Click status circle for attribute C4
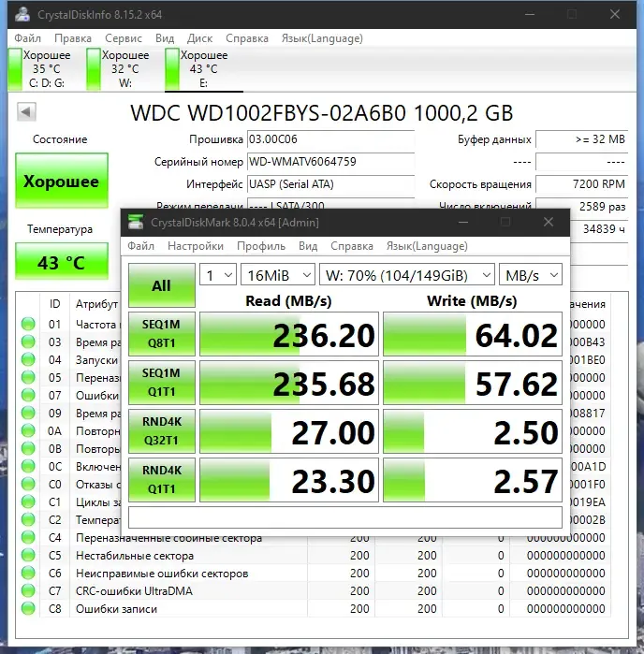 click(x=28, y=537)
